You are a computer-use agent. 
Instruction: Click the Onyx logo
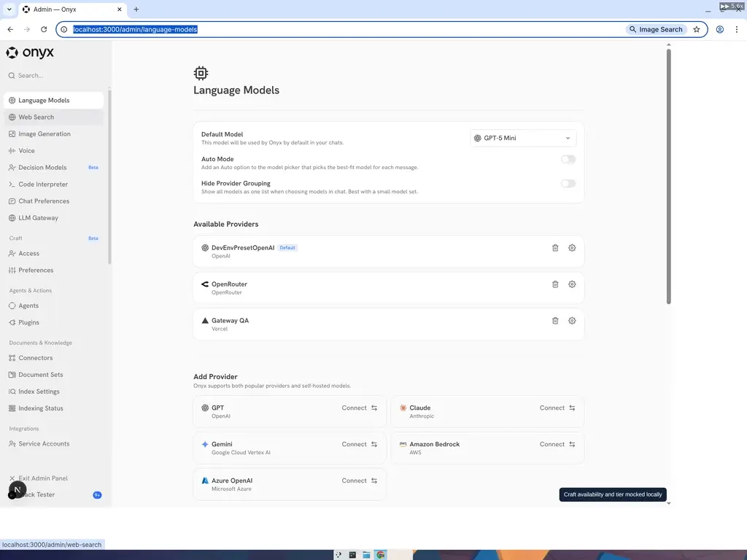coord(30,52)
